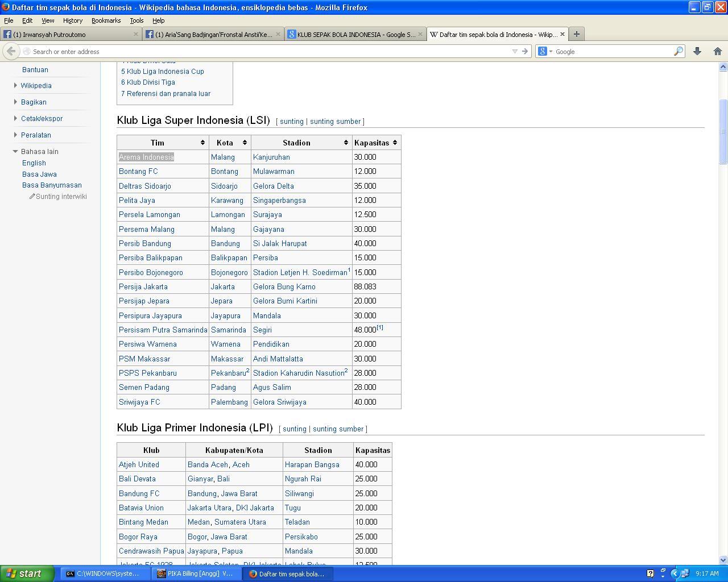Open new tab with plus button
Viewport: 728px width, 582px height.
(576, 34)
